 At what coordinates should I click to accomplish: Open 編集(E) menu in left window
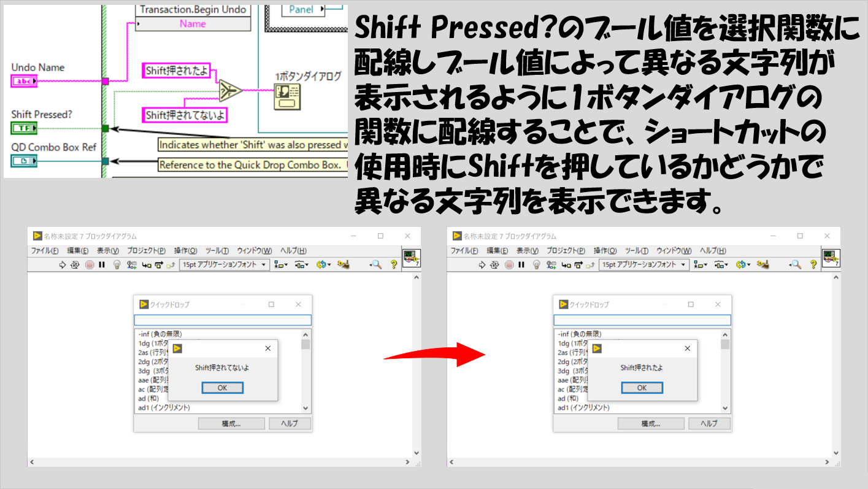coord(78,250)
